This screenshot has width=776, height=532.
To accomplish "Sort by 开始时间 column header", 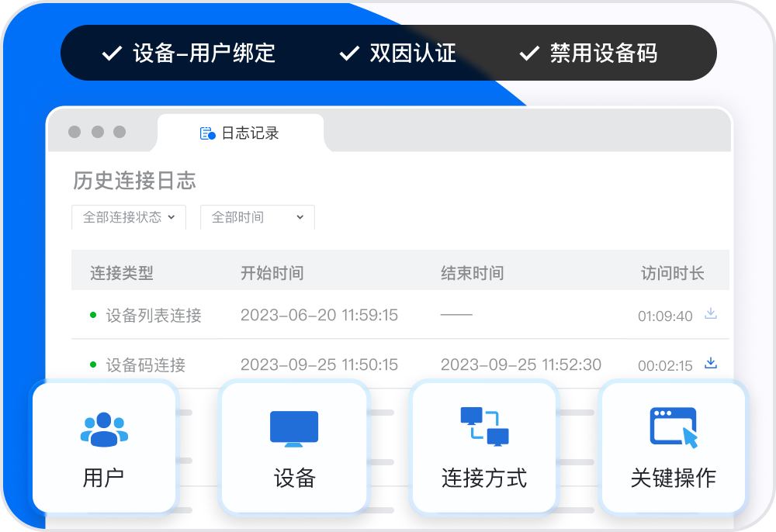I will point(272,273).
